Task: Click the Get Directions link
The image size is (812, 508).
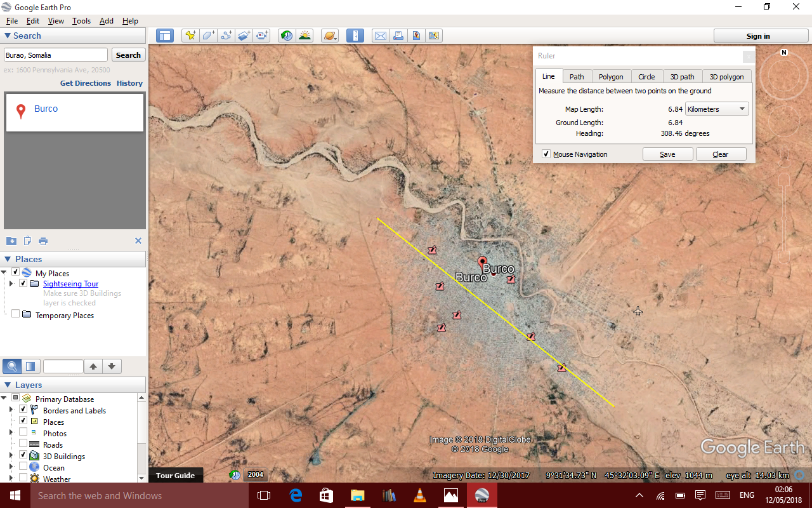Action: (x=86, y=83)
